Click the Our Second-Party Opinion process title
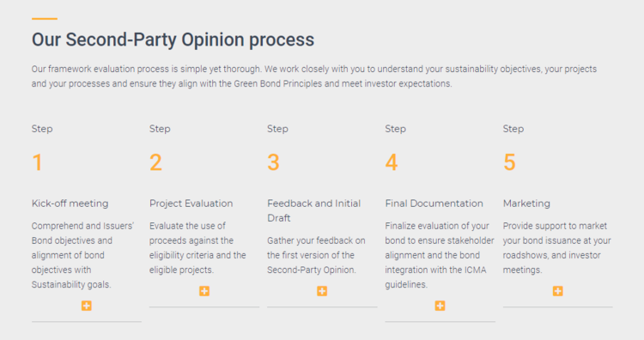 (x=173, y=39)
